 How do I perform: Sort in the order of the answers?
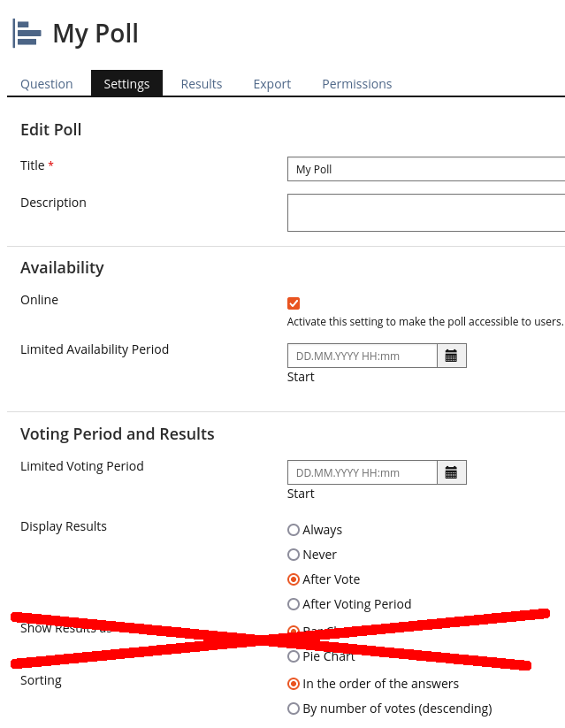point(294,684)
